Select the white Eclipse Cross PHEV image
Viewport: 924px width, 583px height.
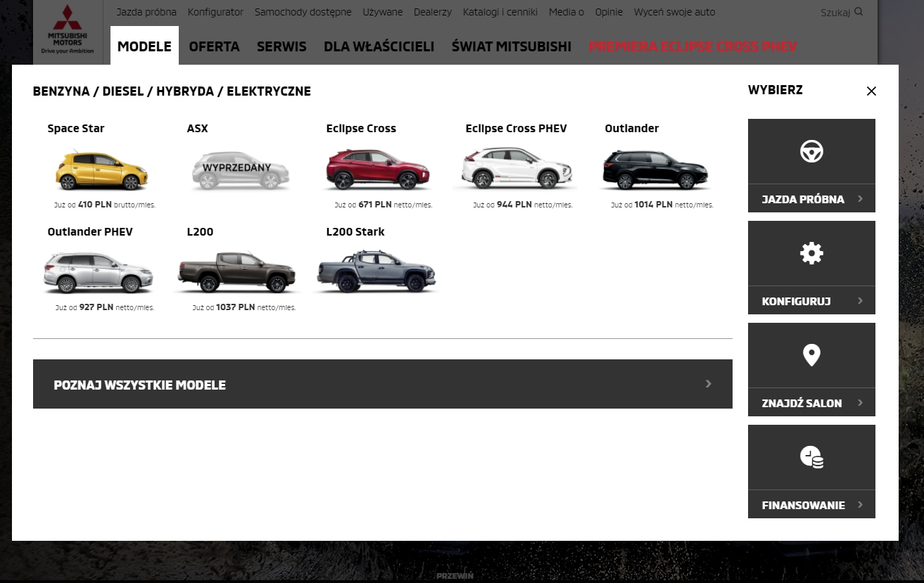[517, 169]
